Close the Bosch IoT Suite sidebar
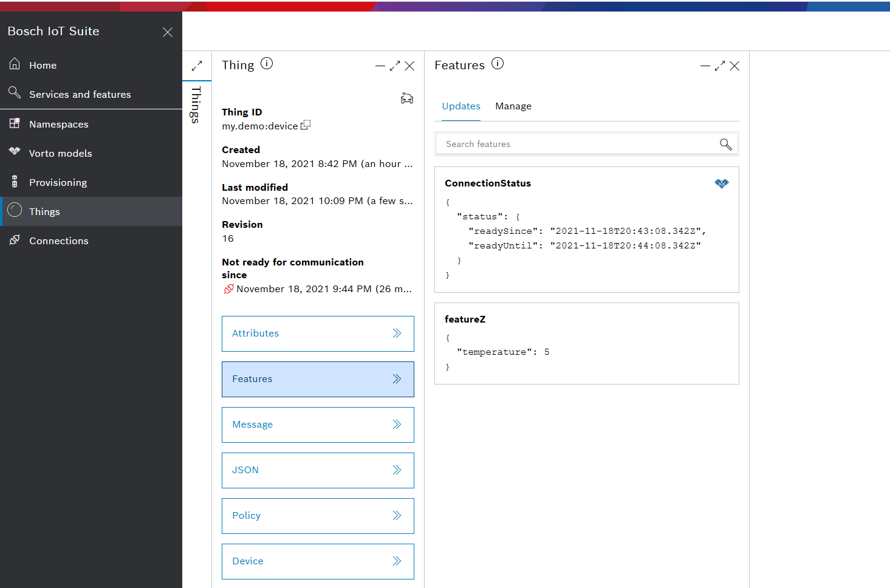890x588 pixels. pyautogui.click(x=168, y=32)
